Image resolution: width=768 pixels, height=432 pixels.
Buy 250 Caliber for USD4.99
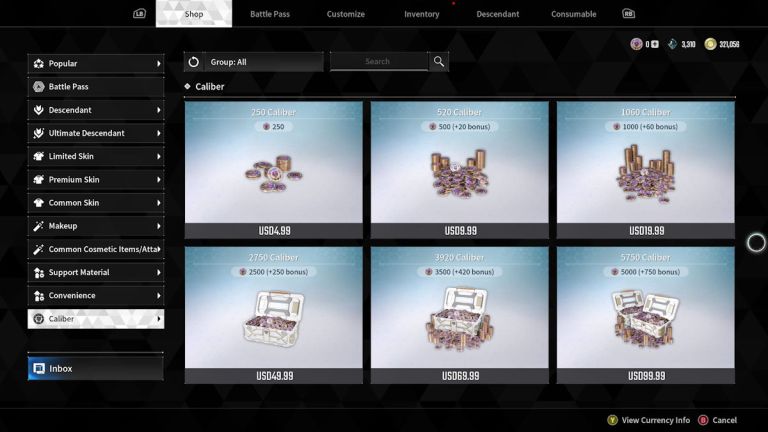point(274,170)
